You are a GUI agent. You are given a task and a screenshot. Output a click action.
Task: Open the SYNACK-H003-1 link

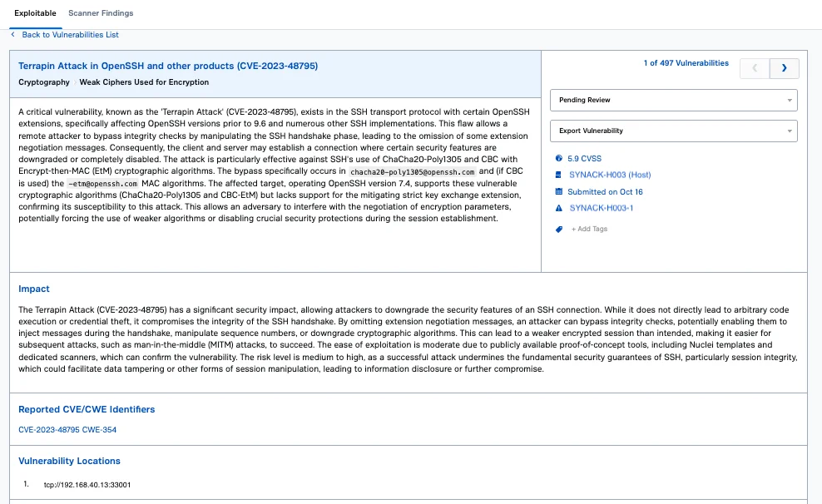[x=602, y=208]
